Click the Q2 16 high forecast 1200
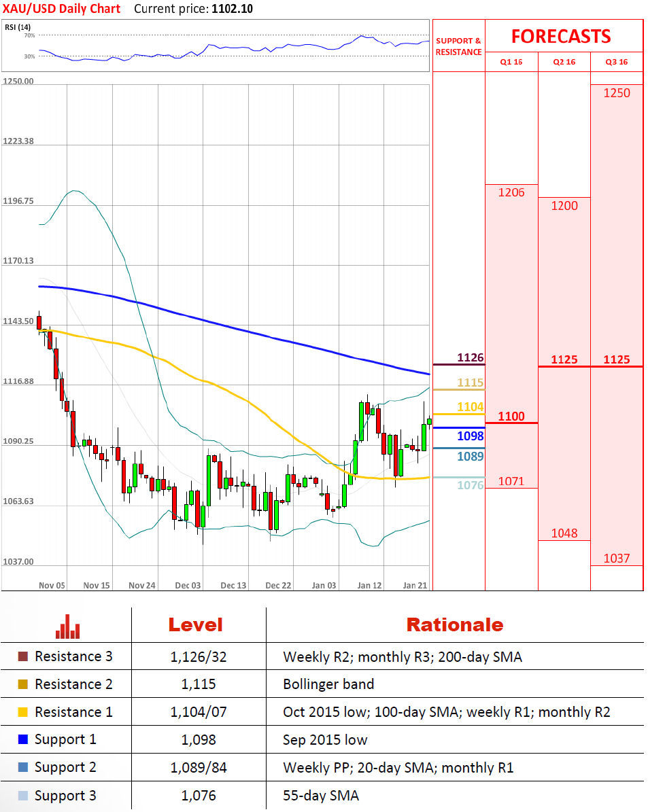This screenshot has height=812, width=648. 564,206
